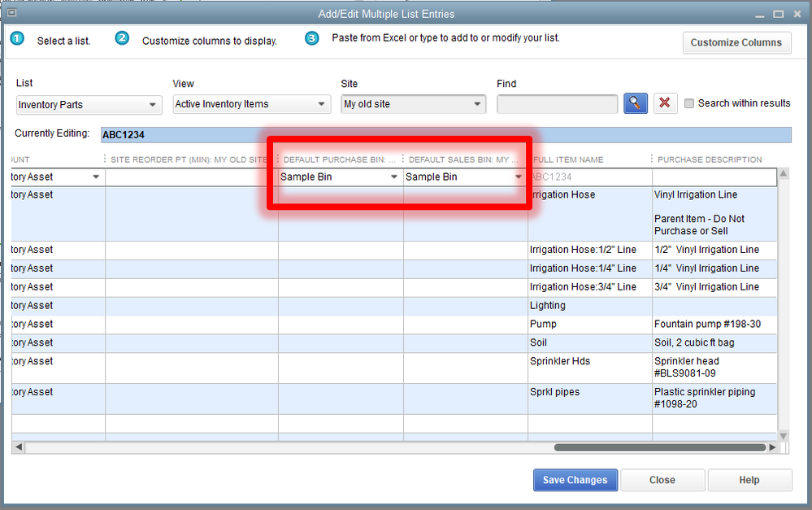
Task: Open the Site dropdown showing My old site
Action: tap(413, 104)
